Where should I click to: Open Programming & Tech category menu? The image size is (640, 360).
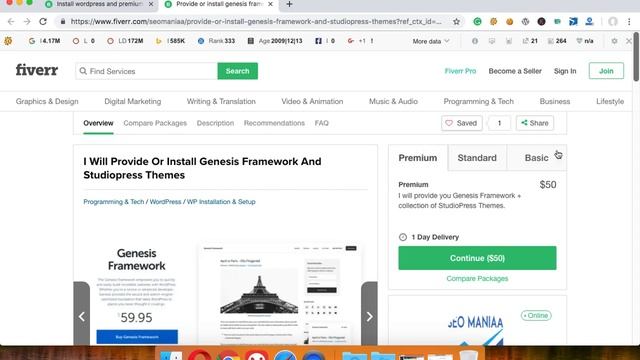[x=479, y=101]
